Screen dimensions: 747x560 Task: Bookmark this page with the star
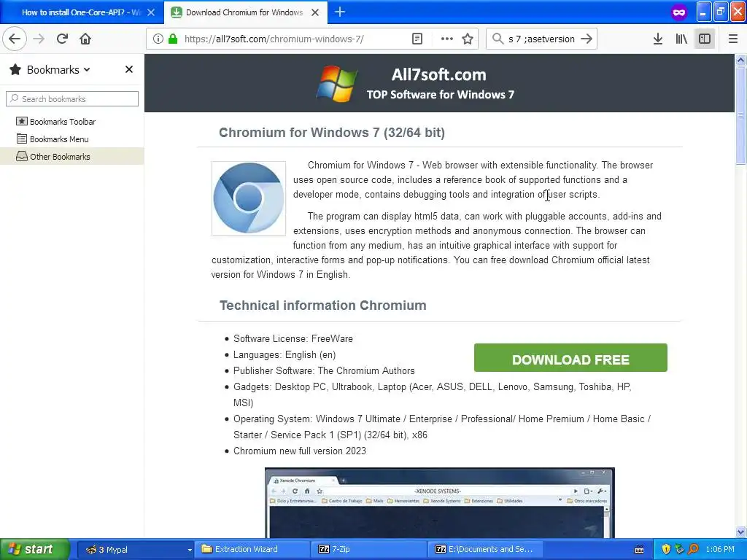click(x=468, y=39)
